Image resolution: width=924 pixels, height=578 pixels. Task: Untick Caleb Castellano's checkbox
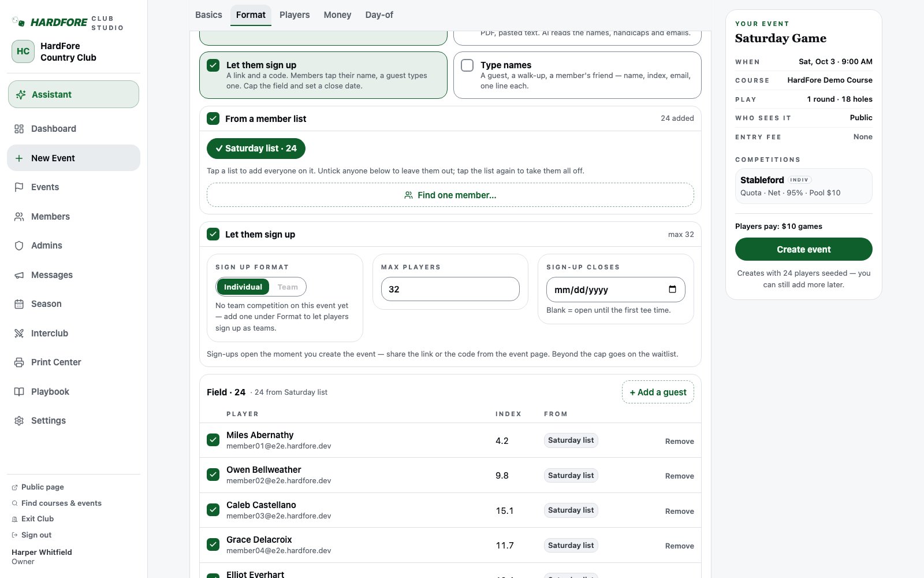click(x=213, y=510)
